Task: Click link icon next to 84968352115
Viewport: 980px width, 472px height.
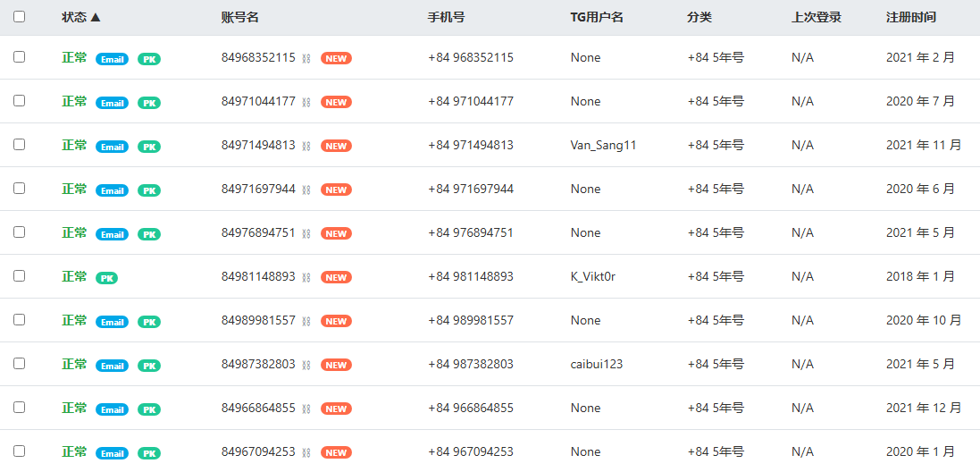Action: (306, 58)
